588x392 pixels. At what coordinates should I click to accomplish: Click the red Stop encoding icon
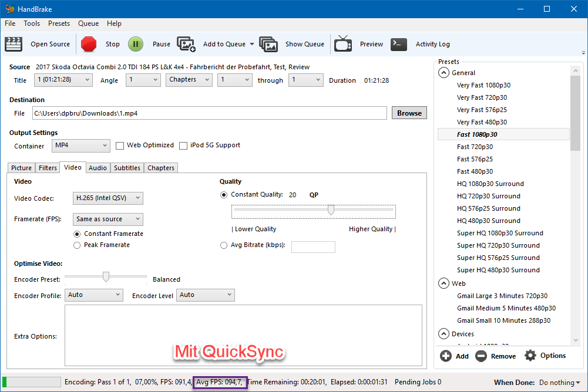[89, 44]
